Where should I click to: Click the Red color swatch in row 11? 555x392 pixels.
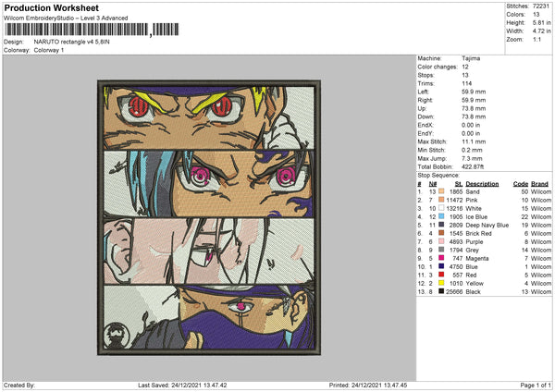[441, 275]
